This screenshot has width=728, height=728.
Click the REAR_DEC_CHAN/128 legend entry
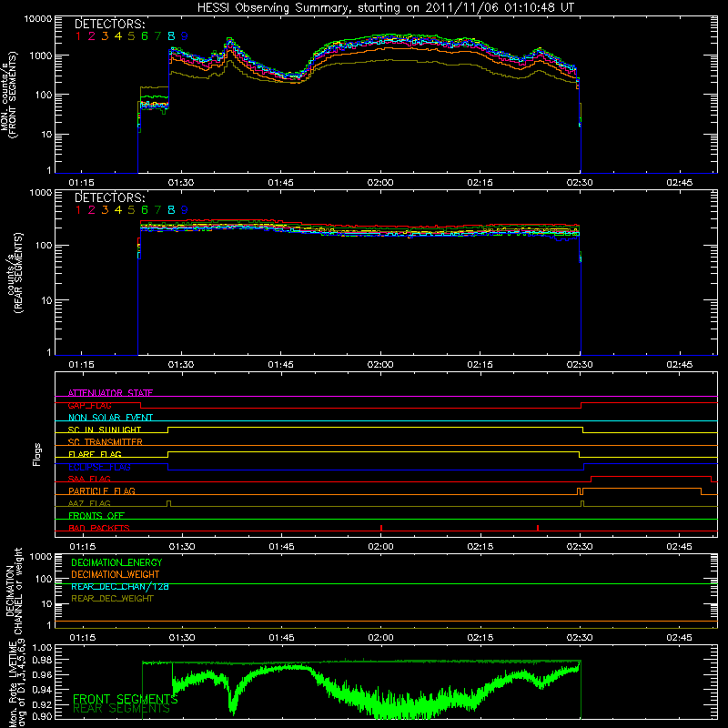pyautogui.click(x=120, y=586)
